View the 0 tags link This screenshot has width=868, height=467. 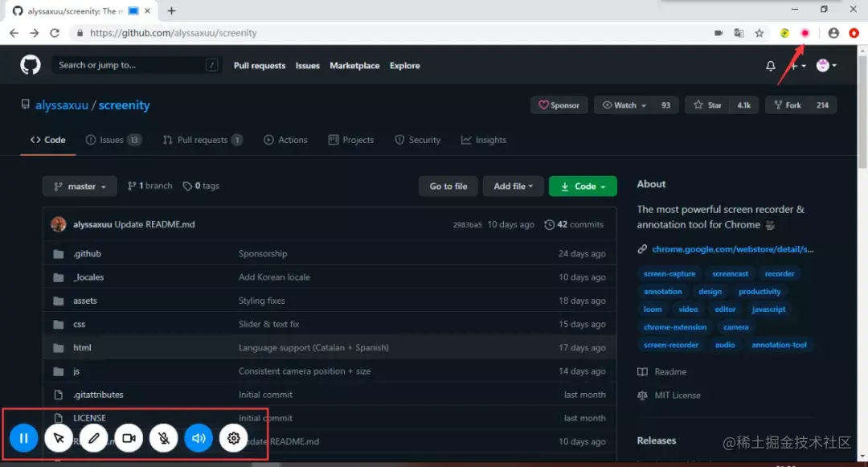(202, 186)
